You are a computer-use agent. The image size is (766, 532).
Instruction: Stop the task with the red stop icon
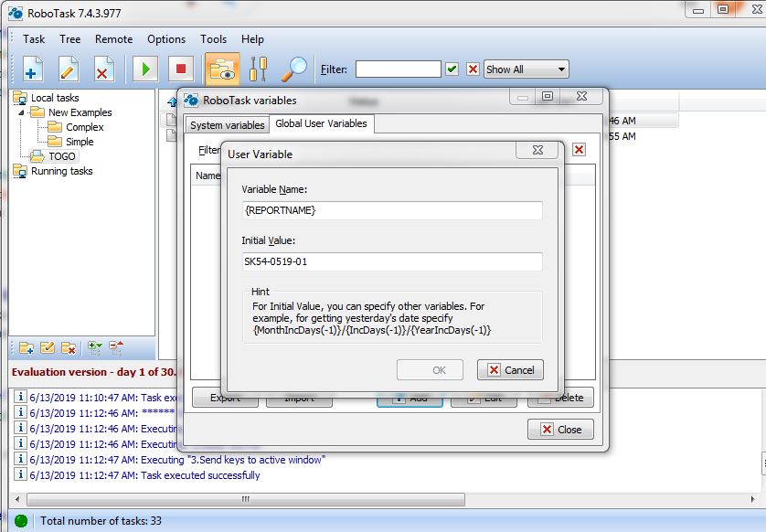point(181,69)
